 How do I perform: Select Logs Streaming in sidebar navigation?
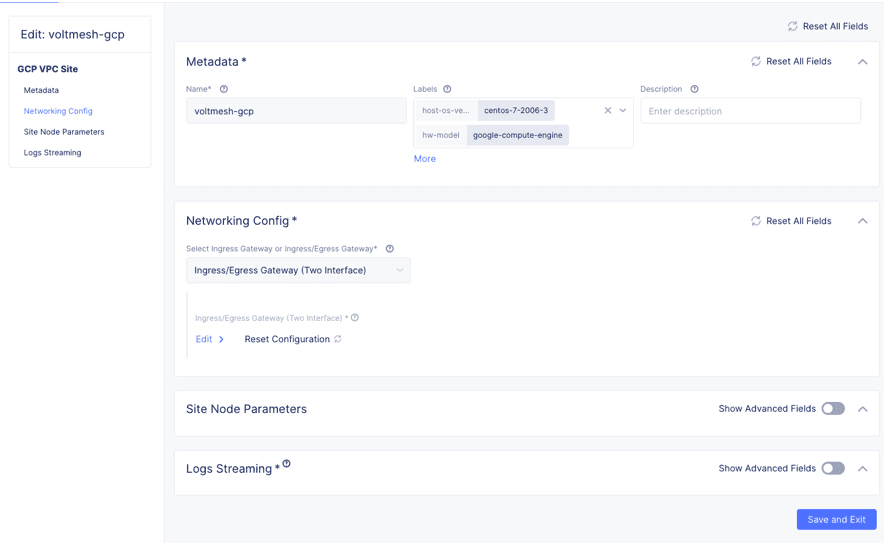53,153
